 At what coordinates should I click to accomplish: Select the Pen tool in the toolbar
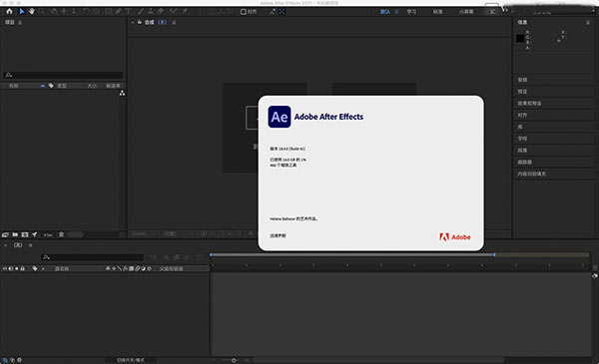tap(119, 11)
